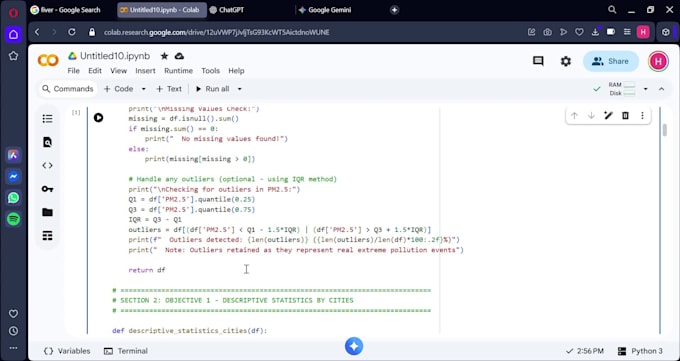Viewport: 680px width, 361px height.
Task: Open the File menu
Action: click(73, 71)
